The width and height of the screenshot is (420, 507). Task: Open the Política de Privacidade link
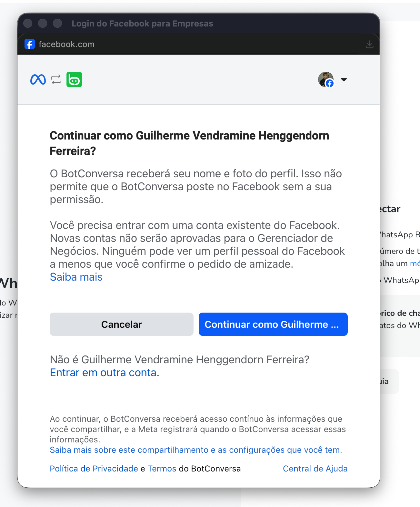pos(94,469)
